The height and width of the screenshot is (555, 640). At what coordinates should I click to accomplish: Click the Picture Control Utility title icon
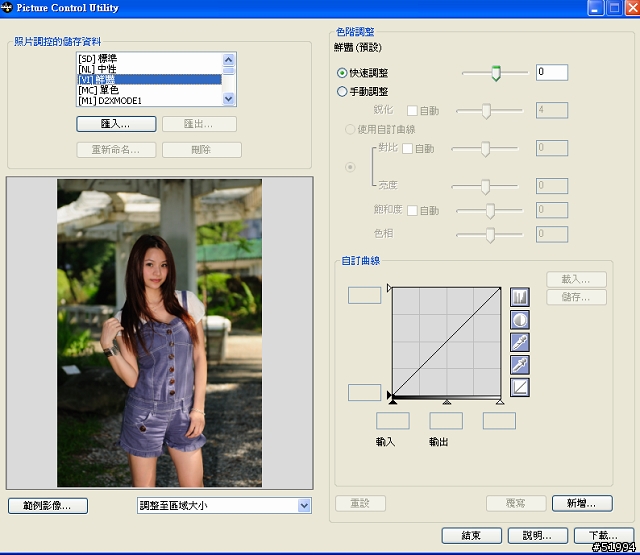click(7, 8)
